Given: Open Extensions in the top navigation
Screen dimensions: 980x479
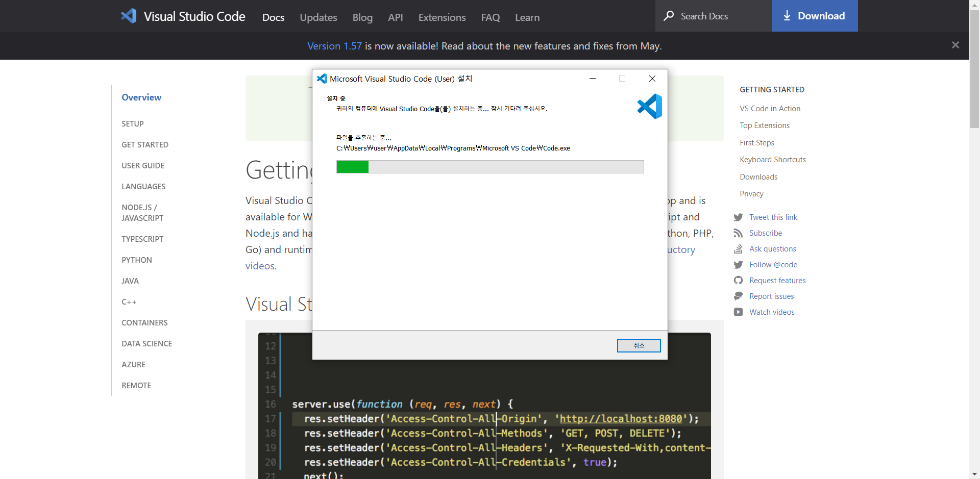Looking at the screenshot, I should [442, 17].
